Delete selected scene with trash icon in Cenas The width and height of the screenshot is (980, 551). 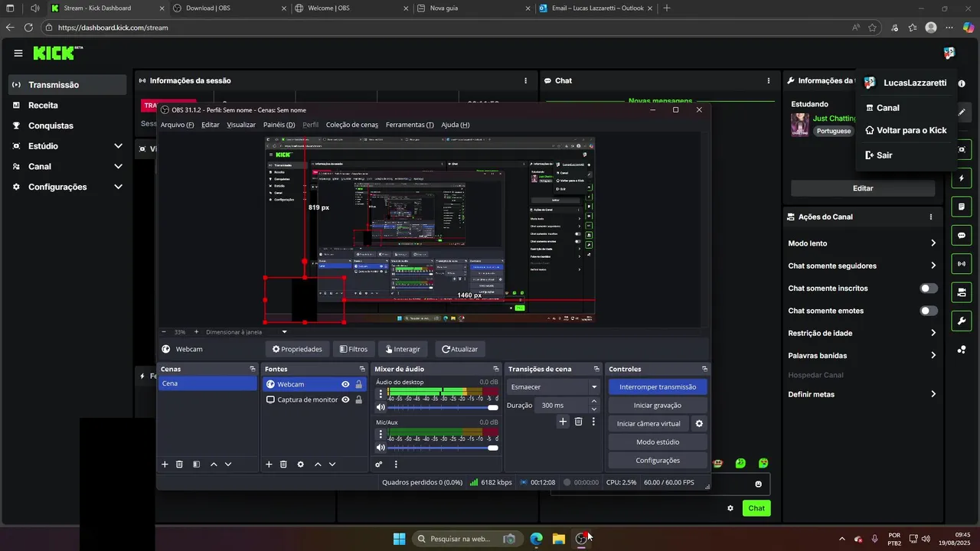179,465
